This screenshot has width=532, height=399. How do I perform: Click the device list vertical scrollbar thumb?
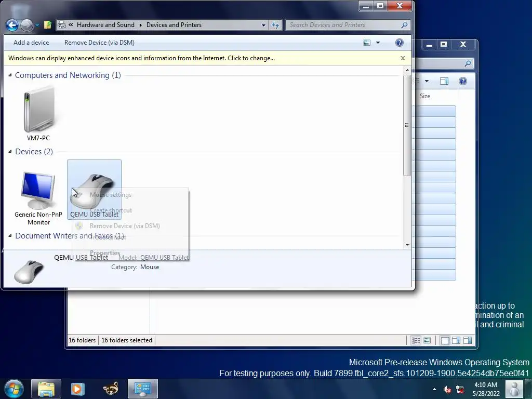point(407,125)
